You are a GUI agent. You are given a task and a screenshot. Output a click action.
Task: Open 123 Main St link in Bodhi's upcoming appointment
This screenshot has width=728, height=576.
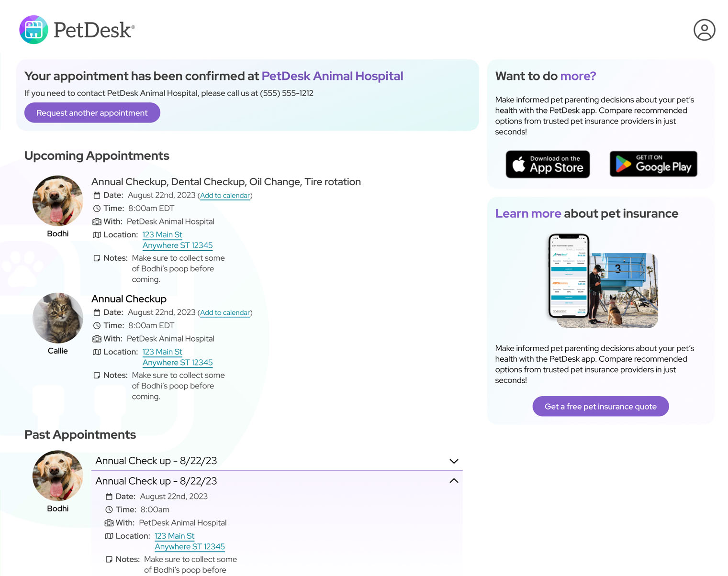click(162, 235)
